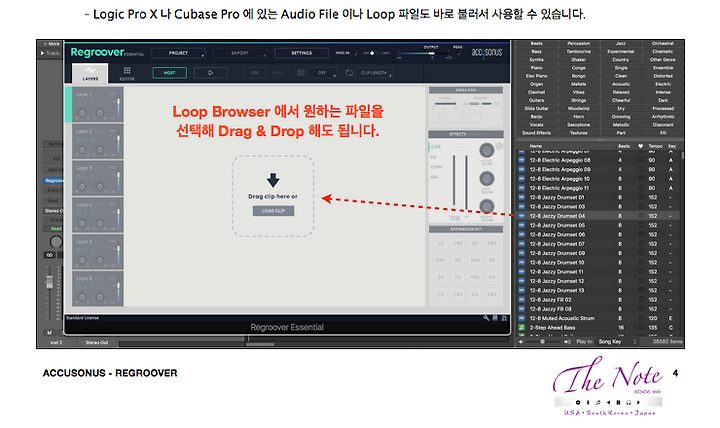The image size is (720, 428).
Task: Open the CLIP LENGTH dropdown
Action: pos(375,73)
